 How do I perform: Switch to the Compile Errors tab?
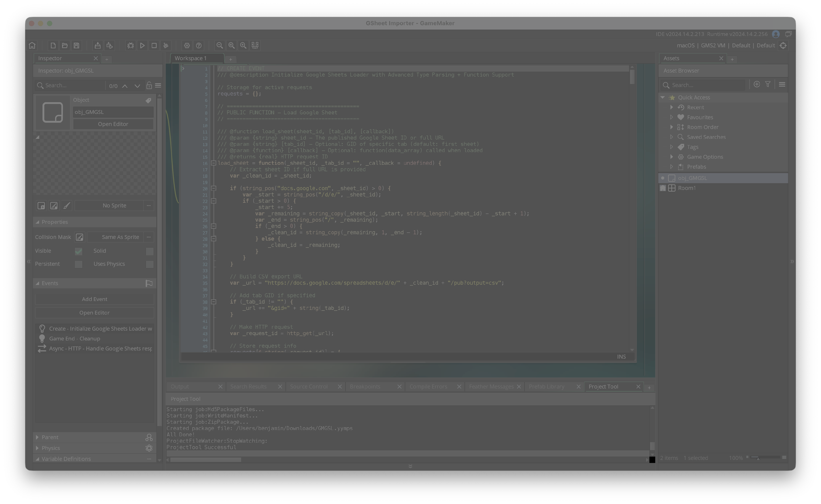(x=428, y=387)
